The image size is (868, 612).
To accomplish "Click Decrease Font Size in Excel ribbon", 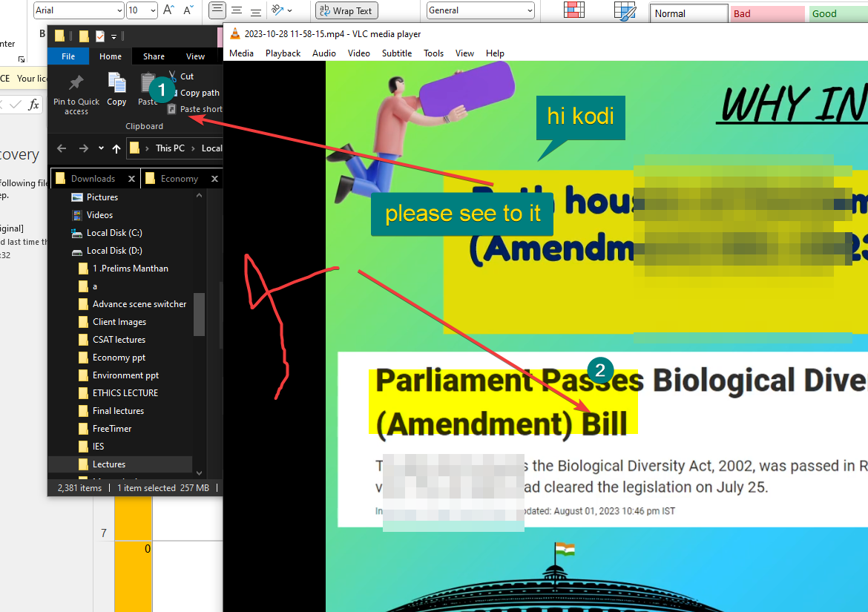I will coord(188,10).
